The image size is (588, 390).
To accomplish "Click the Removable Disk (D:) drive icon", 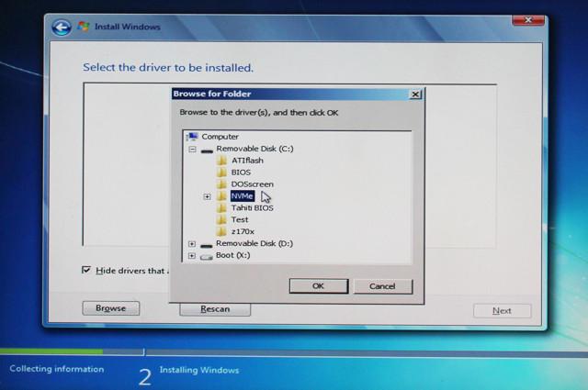I will pos(207,245).
